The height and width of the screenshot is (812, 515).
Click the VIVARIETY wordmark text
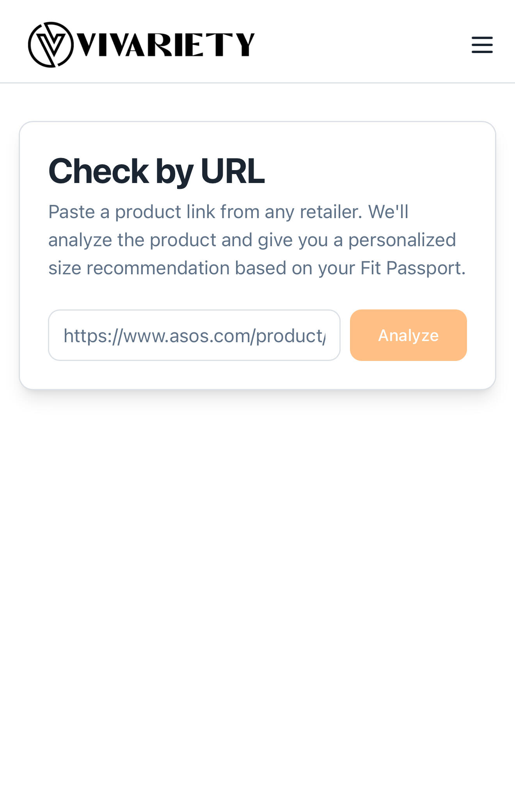click(x=166, y=45)
